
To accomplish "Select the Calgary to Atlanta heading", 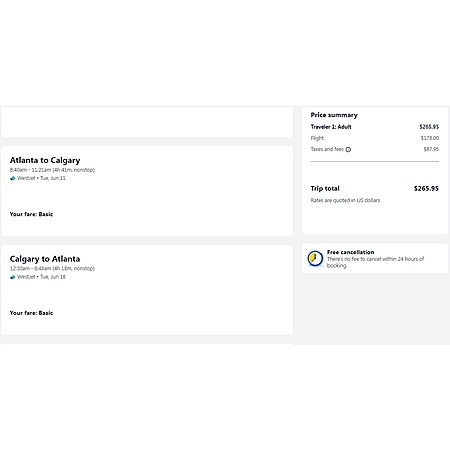I will coord(45,259).
